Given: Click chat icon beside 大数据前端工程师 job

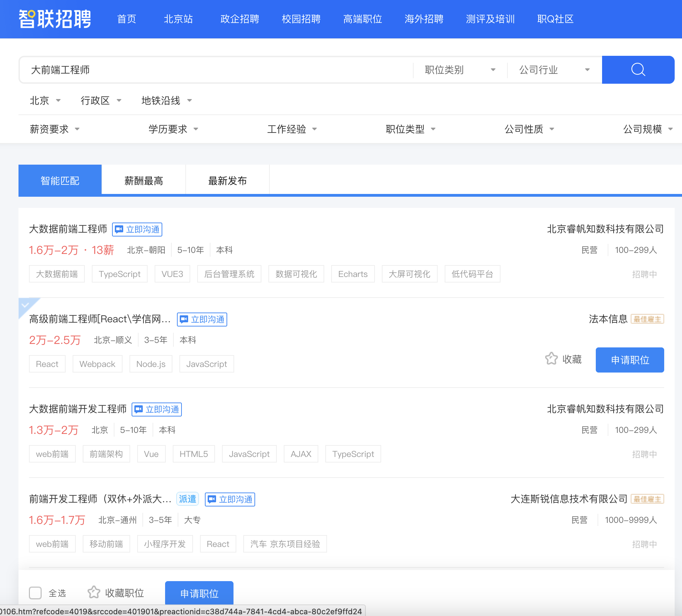Looking at the screenshot, I should 119,229.
